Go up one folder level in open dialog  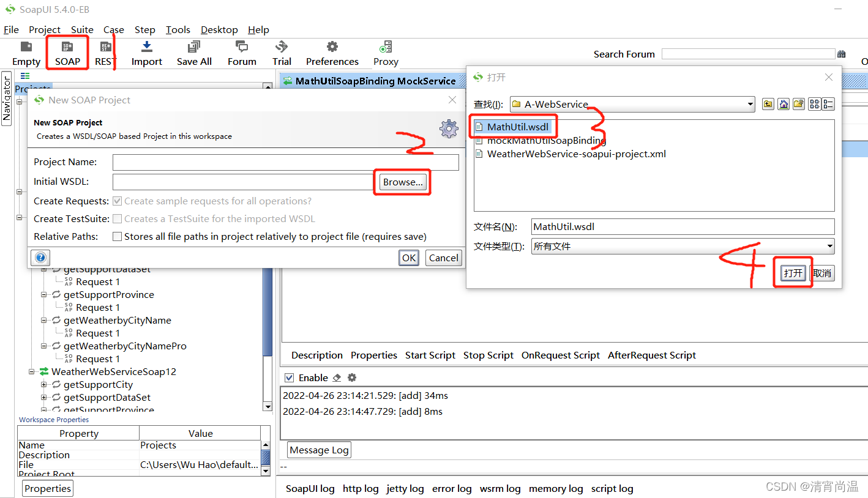click(x=768, y=103)
